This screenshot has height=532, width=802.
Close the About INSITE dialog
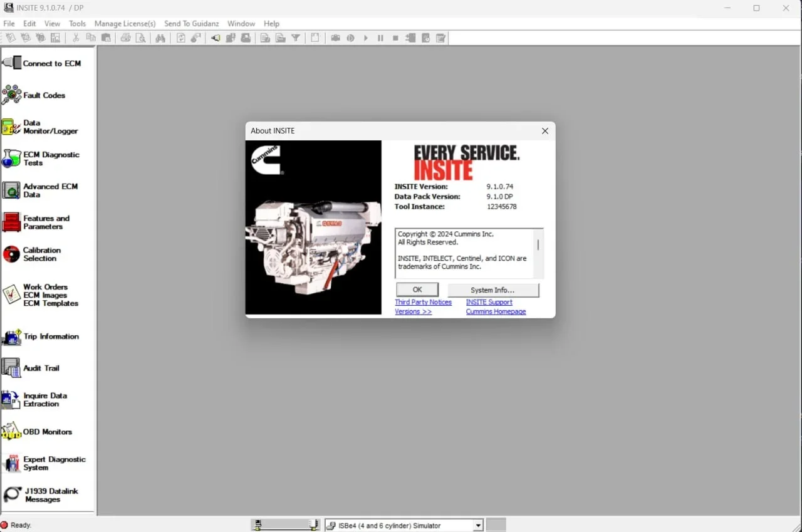point(544,131)
